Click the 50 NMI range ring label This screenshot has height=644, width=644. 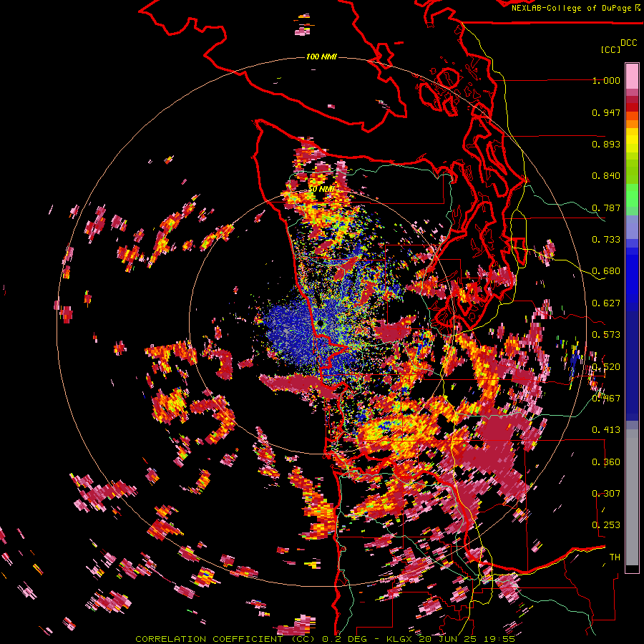click(x=321, y=189)
